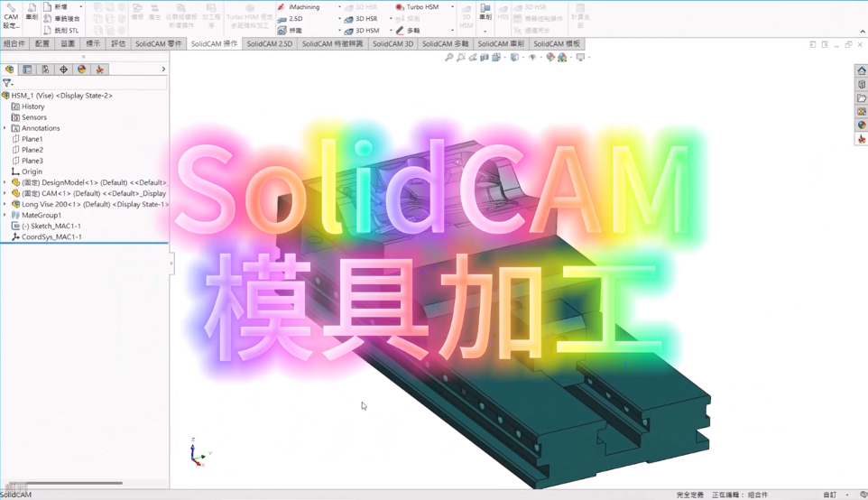Expand the Annotations tree node

(x=5, y=128)
